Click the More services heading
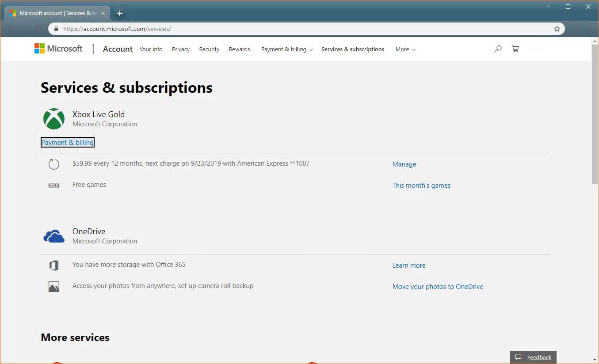599x364 pixels. pyautogui.click(x=75, y=337)
